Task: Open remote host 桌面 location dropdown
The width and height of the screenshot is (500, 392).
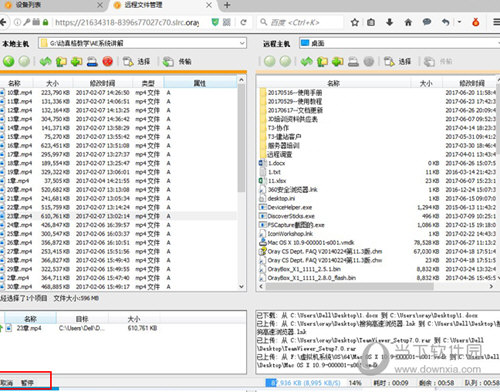Action: click(399, 43)
